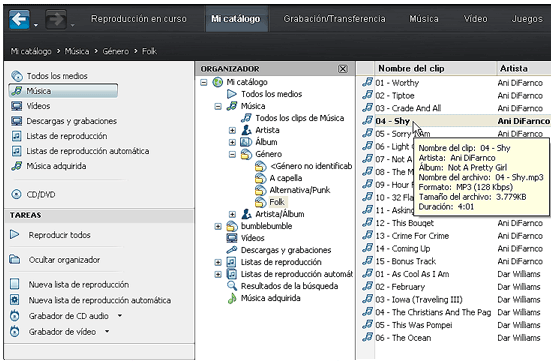This screenshot has height=364, width=555.
Task: Expand the Artista tree node
Action: point(232,130)
